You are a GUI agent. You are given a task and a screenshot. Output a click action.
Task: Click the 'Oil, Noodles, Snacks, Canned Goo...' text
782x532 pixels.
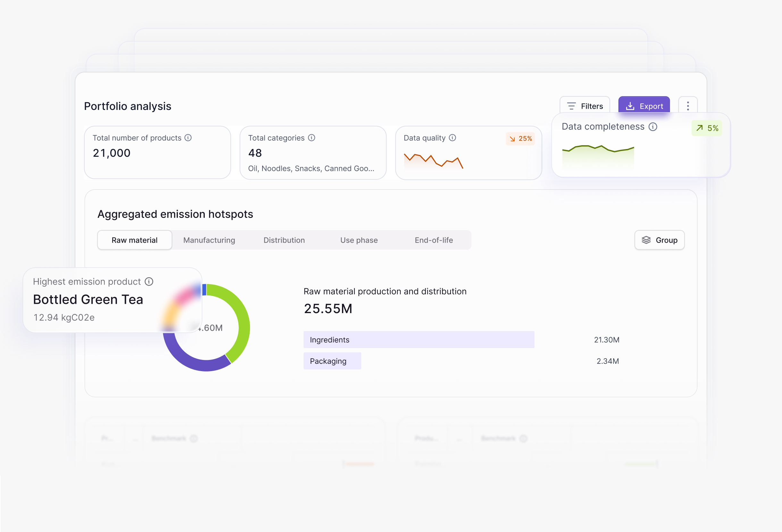tap(311, 168)
